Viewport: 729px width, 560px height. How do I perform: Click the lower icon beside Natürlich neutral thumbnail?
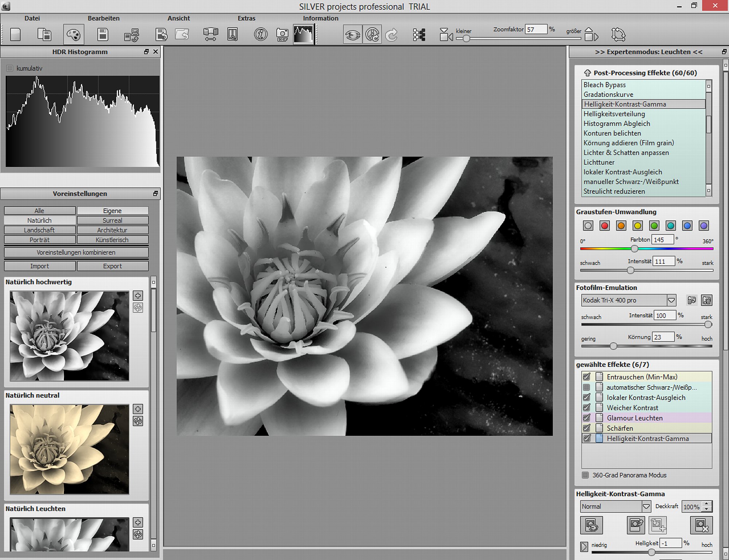pos(138,421)
